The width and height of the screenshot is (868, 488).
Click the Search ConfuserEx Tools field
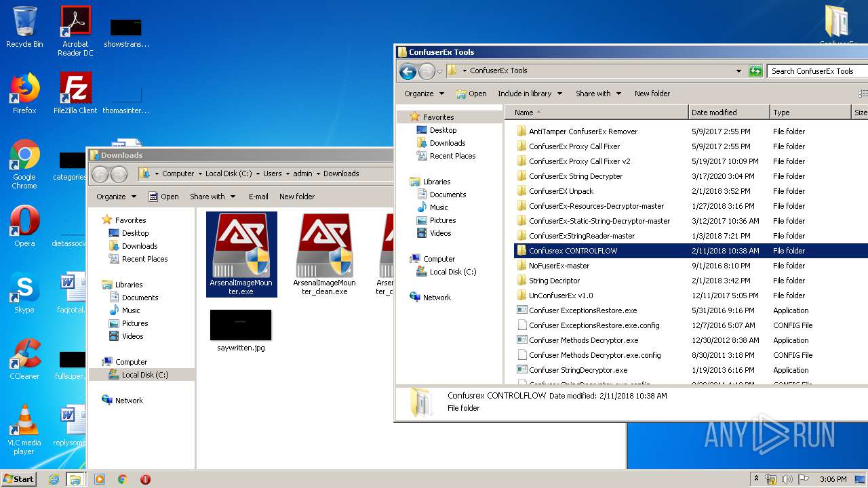(818, 71)
